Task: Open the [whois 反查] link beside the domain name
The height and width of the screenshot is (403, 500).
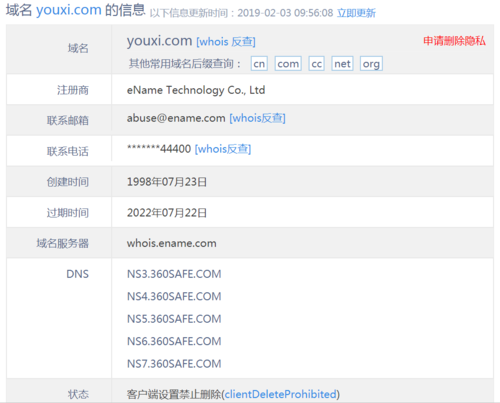Action: (x=226, y=42)
